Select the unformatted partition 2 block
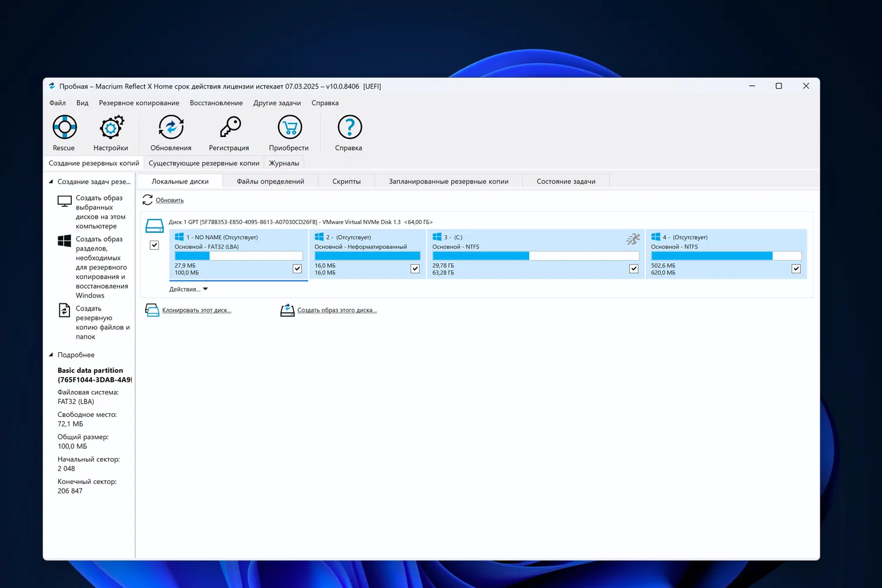The height and width of the screenshot is (588, 882). pos(367,253)
